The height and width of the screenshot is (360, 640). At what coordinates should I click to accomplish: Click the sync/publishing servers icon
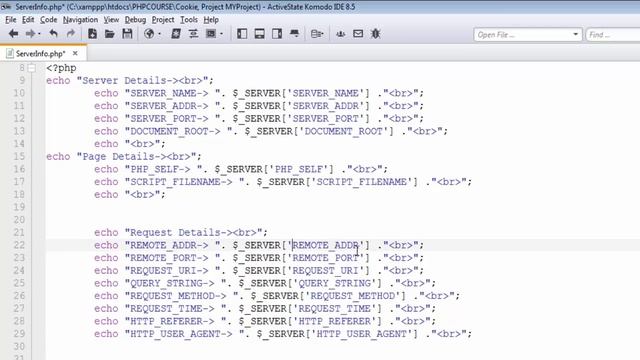click(317, 34)
